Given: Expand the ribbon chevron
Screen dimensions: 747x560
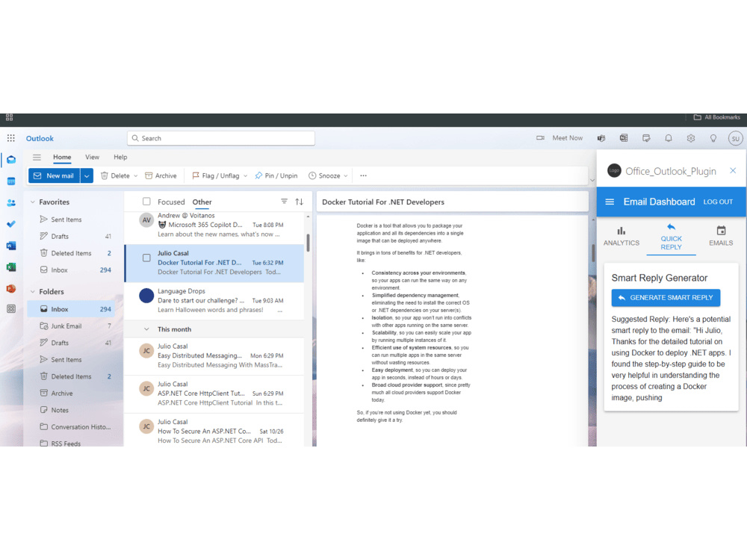Looking at the screenshot, I should tap(592, 180).
